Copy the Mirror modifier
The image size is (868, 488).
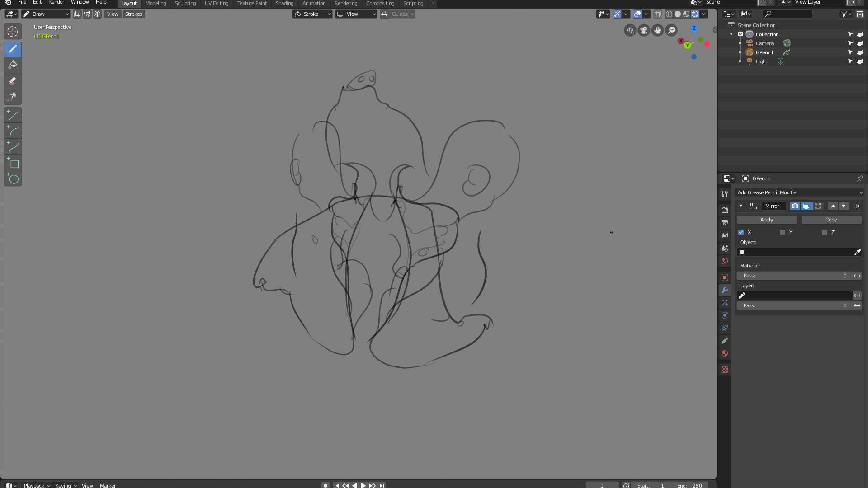point(831,220)
